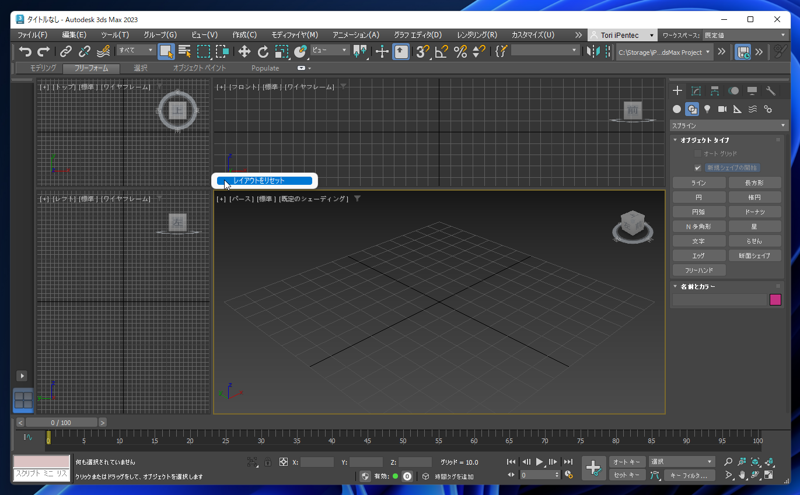
Task: Click the Set Keys large plus button
Action: (593, 468)
